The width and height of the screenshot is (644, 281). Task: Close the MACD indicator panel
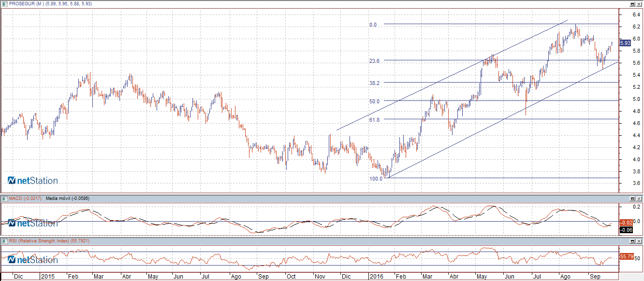pyautogui.click(x=639, y=198)
